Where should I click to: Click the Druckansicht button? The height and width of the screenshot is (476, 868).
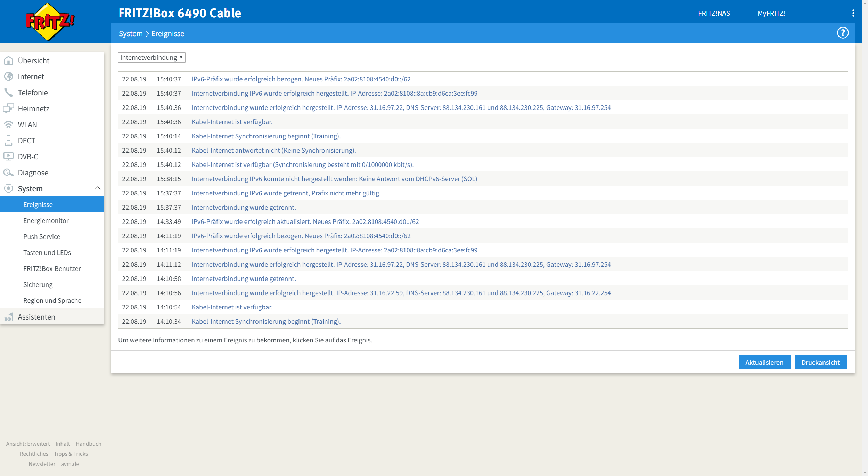(x=820, y=362)
